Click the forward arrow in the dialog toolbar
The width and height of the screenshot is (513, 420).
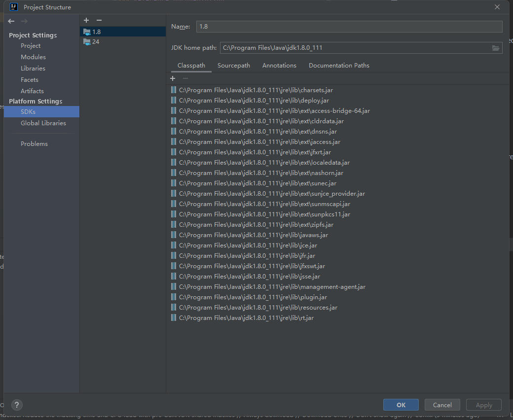tap(24, 21)
